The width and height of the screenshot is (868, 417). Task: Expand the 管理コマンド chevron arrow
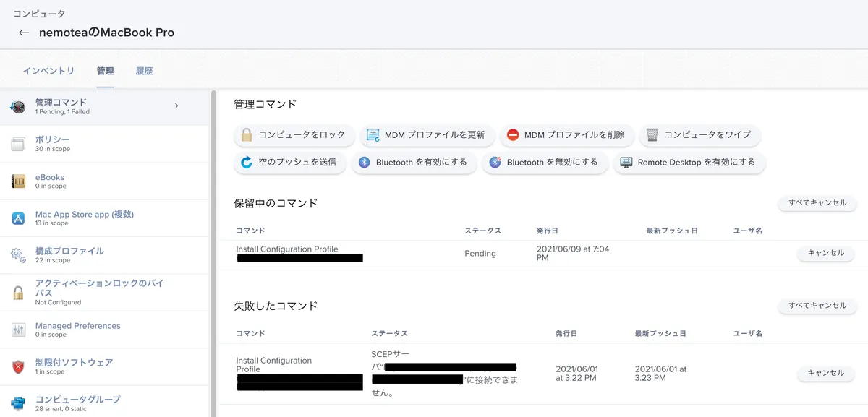pos(176,106)
